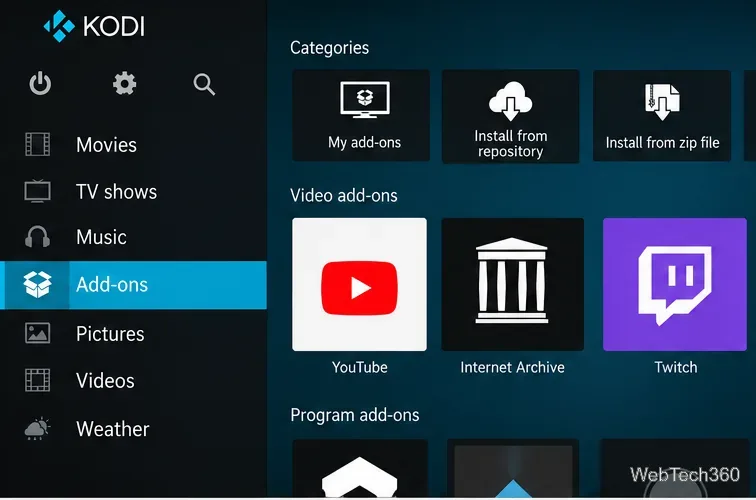Click the Weather cloud icon
756x500 pixels.
(38, 428)
